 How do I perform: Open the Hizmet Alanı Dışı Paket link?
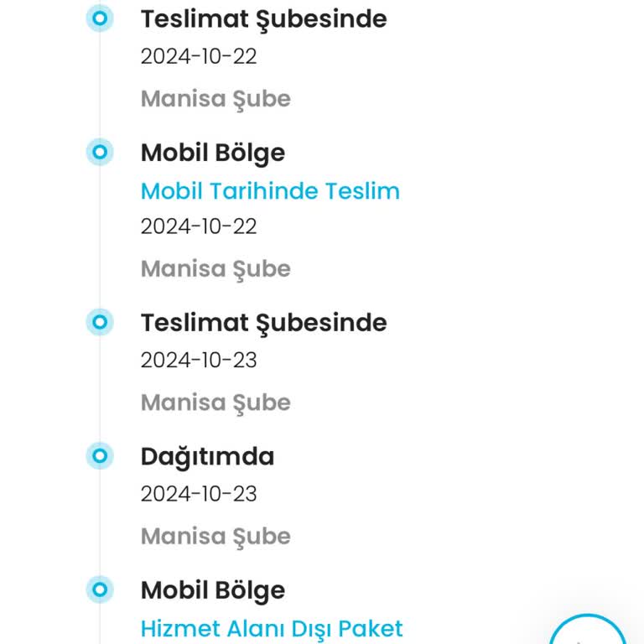point(272,629)
